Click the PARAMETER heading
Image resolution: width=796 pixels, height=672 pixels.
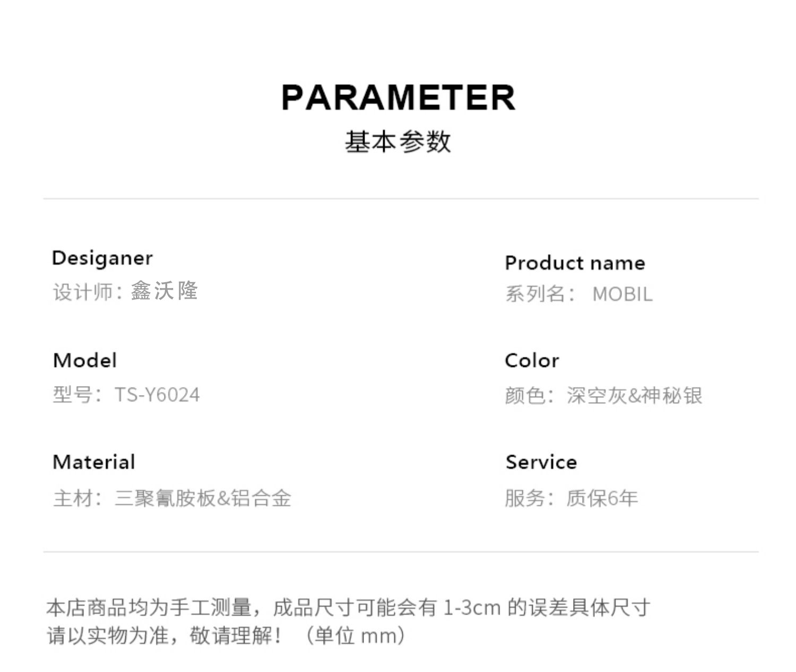(398, 98)
